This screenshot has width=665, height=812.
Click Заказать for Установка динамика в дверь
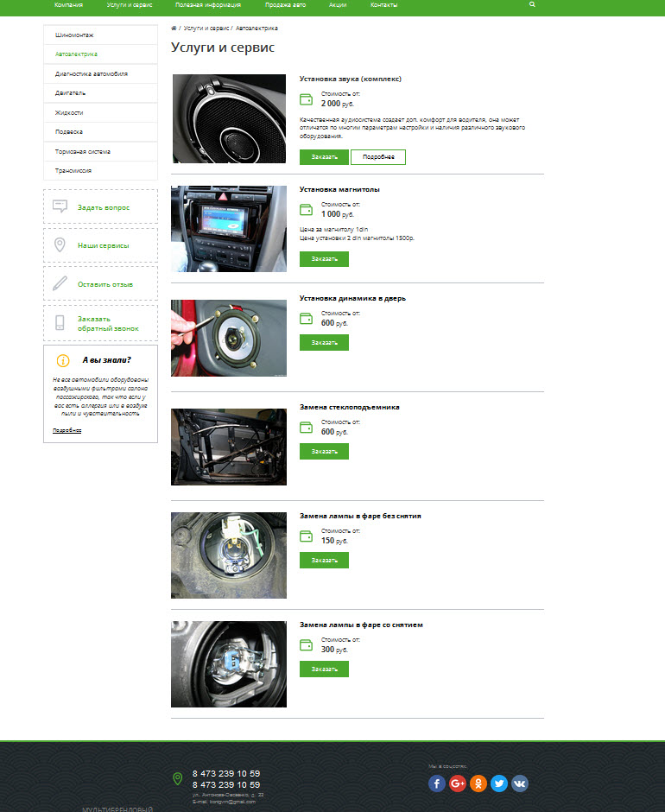pos(324,342)
